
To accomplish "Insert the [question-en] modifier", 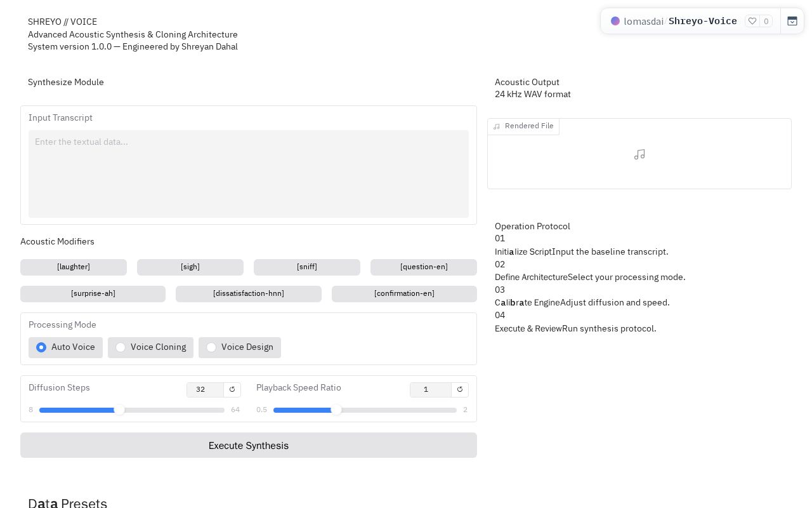I will (x=424, y=267).
